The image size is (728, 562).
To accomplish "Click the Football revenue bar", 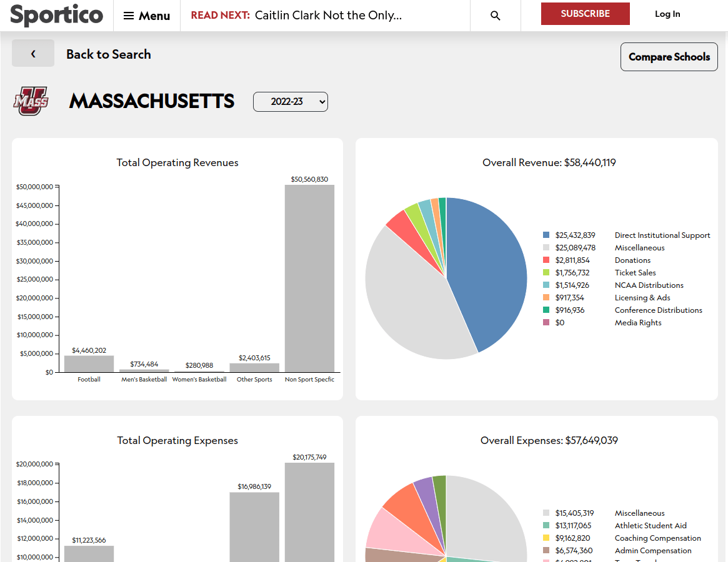I will pyautogui.click(x=89, y=364).
